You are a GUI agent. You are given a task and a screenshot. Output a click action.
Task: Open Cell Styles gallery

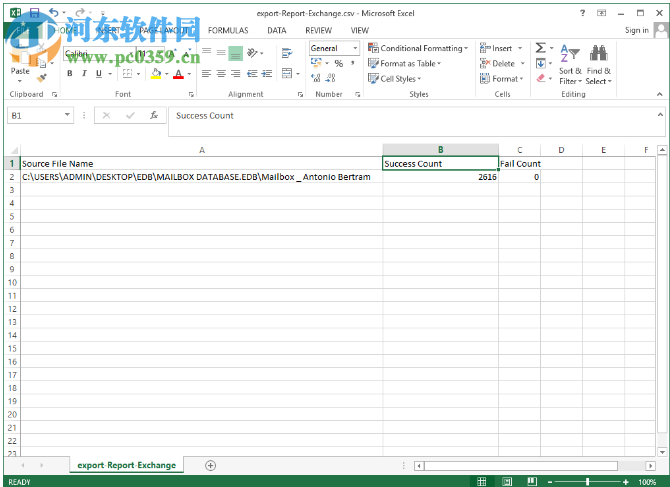click(x=394, y=79)
